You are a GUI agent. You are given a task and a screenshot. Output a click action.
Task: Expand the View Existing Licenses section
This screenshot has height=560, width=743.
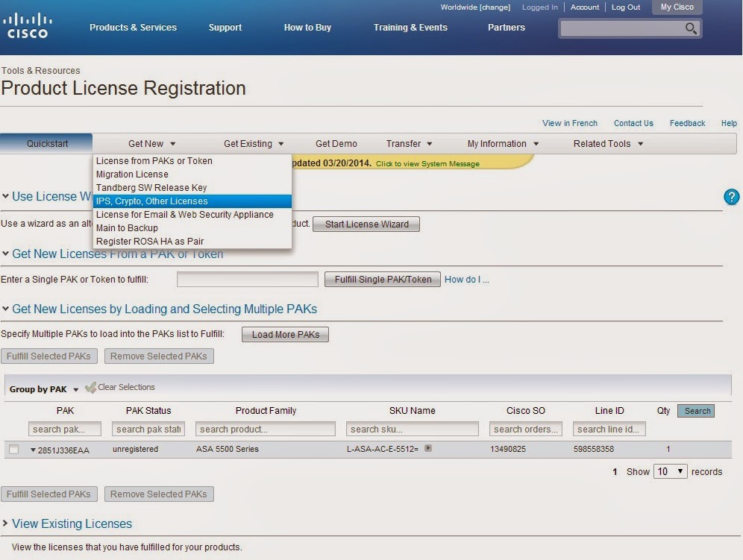click(x=5, y=523)
